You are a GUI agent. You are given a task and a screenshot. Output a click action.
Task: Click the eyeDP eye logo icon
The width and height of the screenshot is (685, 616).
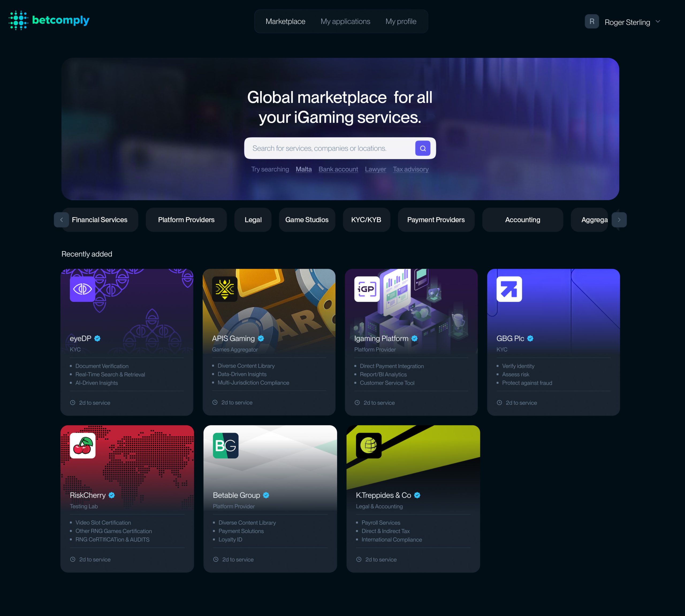pyautogui.click(x=82, y=289)
